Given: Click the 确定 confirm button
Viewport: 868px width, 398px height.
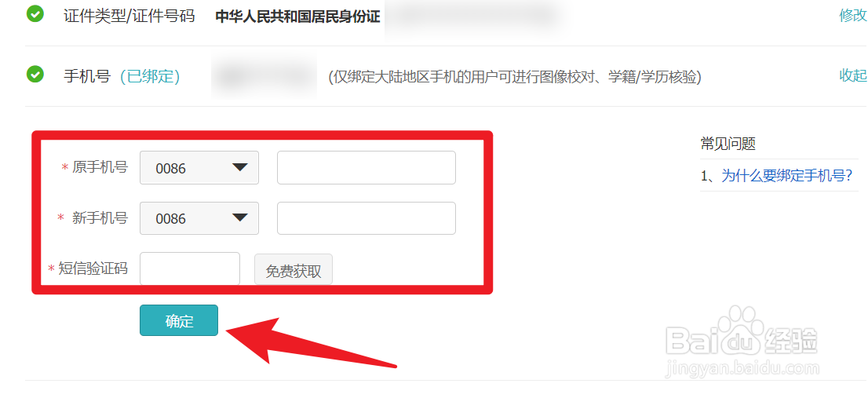Looking at the screenshot, I should click(179, 320).
